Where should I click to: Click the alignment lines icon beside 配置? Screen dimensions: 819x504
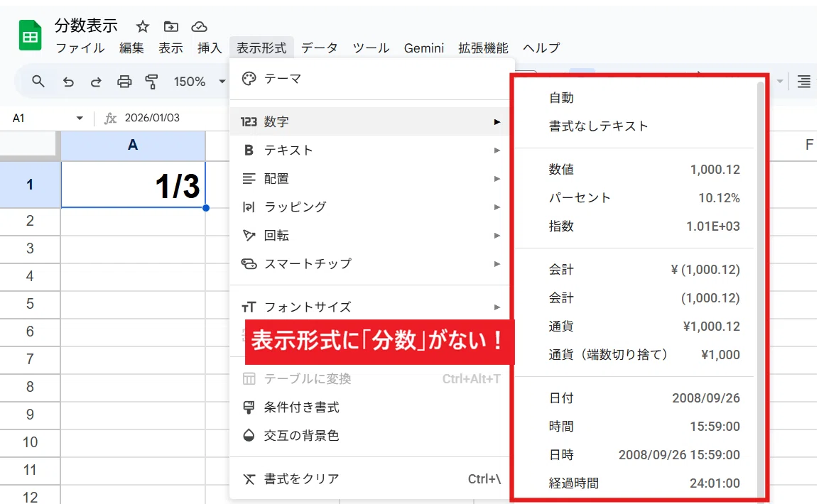tap(249, 178)
